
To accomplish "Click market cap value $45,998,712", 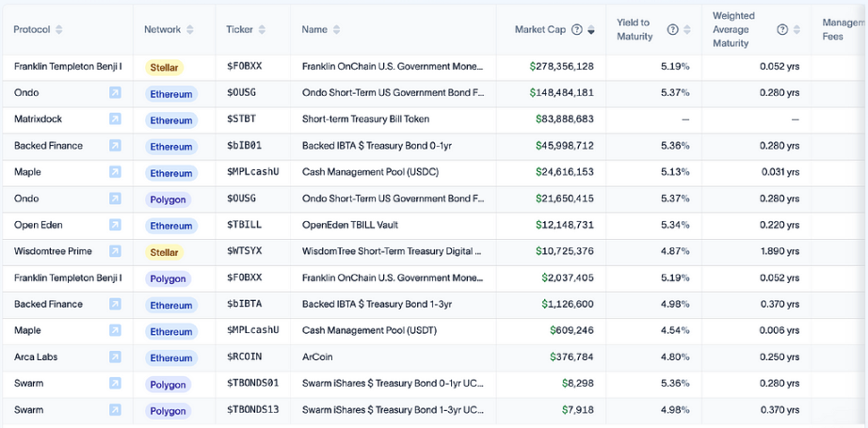I will point(565,146).
